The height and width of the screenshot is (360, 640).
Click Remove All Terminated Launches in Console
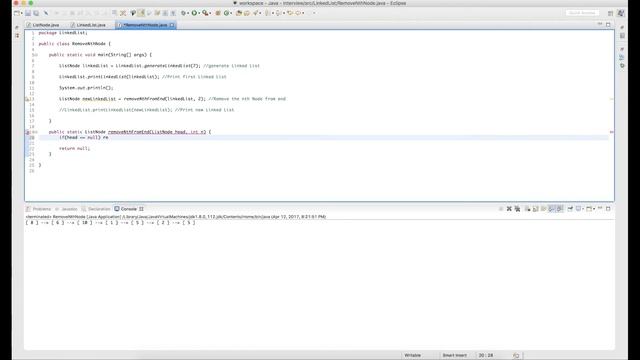tap(517, 209)
